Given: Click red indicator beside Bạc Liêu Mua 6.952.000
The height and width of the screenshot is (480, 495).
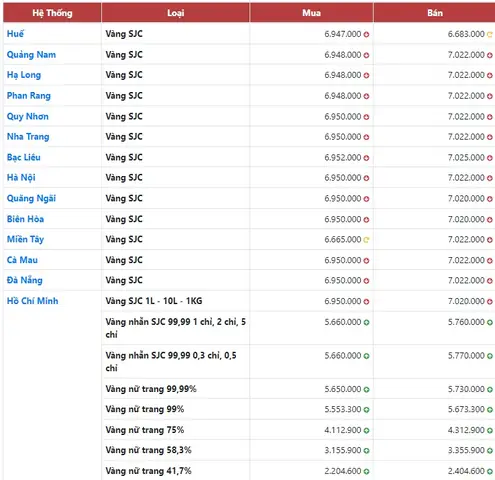Looking at the screenshot, I should click(366, 158).
